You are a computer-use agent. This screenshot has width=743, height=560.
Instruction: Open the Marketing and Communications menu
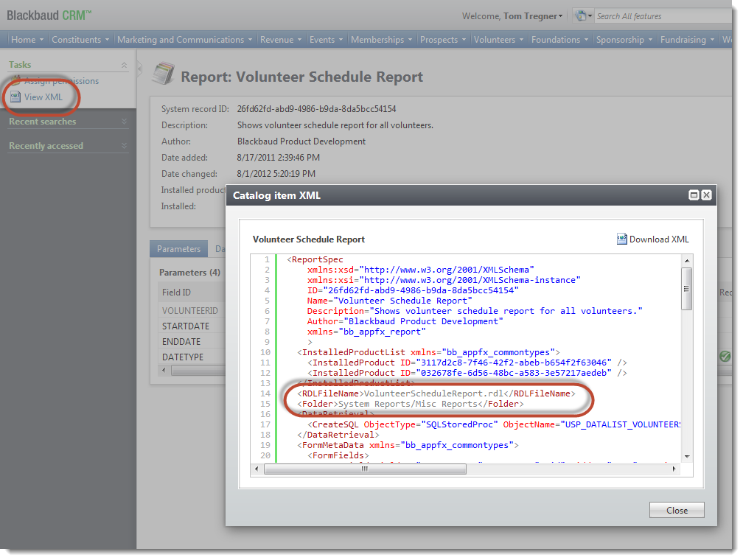click(185, 40)
